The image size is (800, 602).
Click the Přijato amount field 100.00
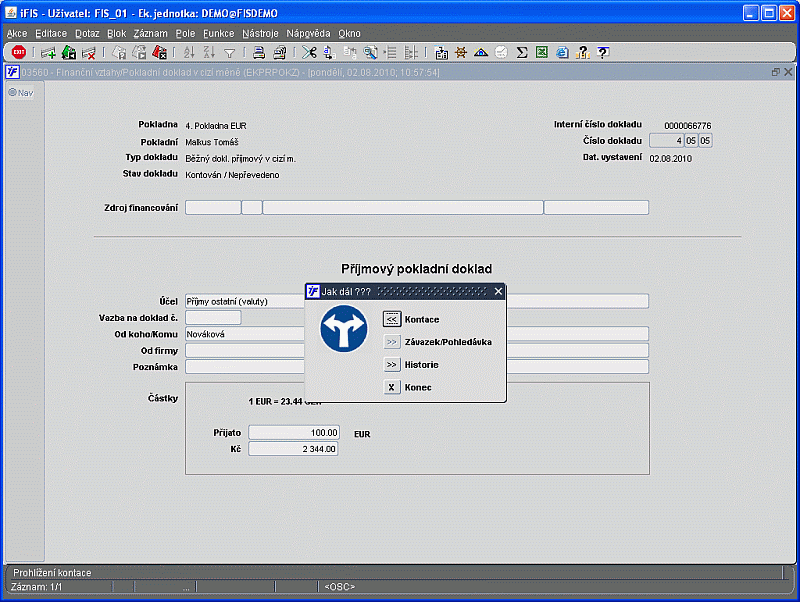coord(294,433)
